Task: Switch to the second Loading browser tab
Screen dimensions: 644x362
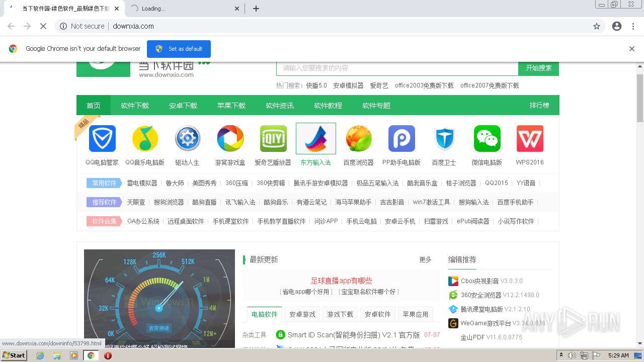Action: (184, 9)
